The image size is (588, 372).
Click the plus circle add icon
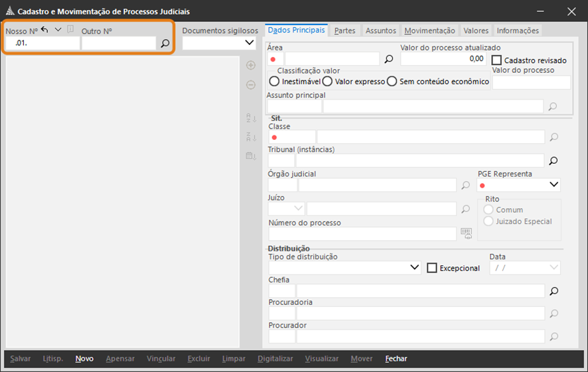point(251,66)
